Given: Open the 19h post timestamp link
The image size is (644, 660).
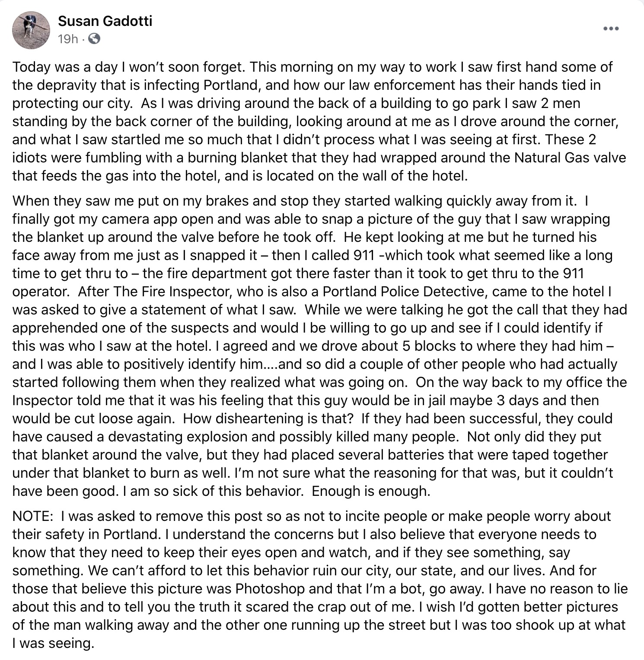Looking at the screenshot, I should point(67,39).
